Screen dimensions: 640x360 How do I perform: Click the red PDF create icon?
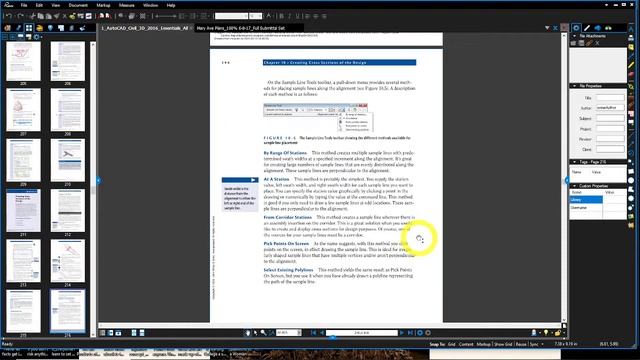coord(102,16)
